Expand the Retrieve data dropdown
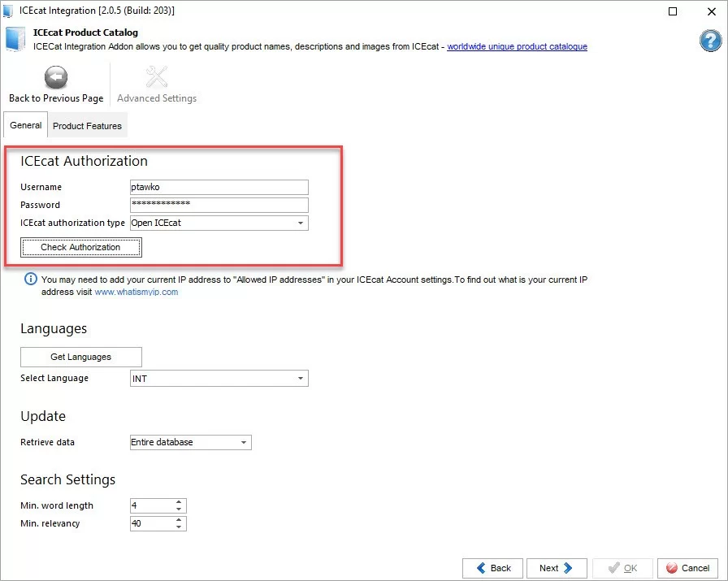 tap(243, 442)
